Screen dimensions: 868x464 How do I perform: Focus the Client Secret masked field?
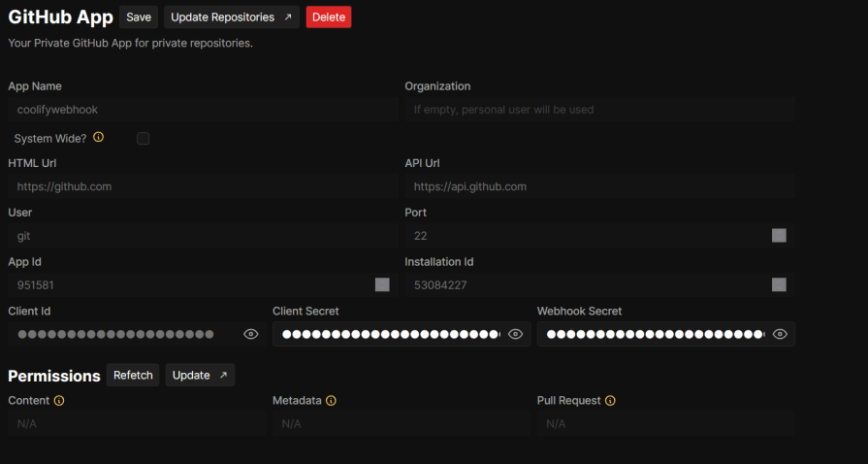[x=402, y=334]
